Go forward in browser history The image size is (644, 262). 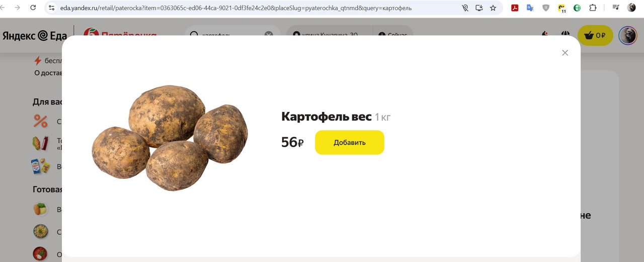pyautogui.click(x=17, y=8)
